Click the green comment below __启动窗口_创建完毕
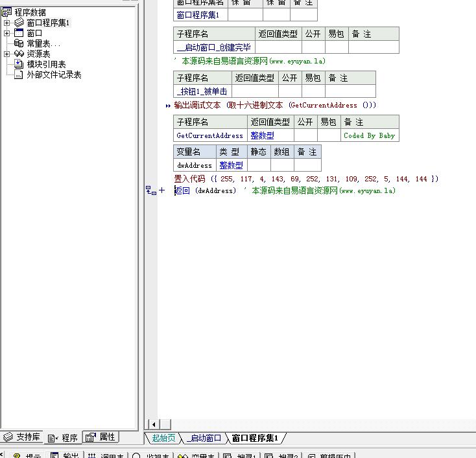The height and width of the screenshot is (458, 476). [x=250, y=61]
